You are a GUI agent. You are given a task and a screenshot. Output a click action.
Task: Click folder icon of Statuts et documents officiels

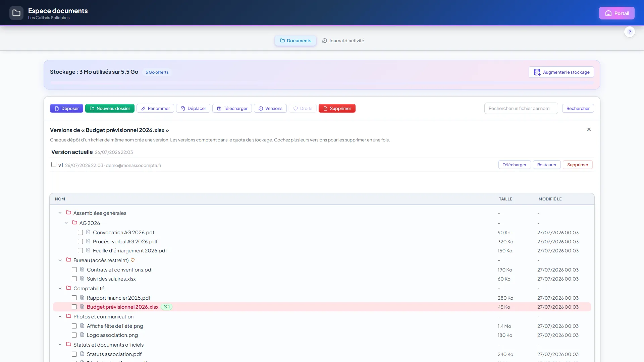(68, 344)
